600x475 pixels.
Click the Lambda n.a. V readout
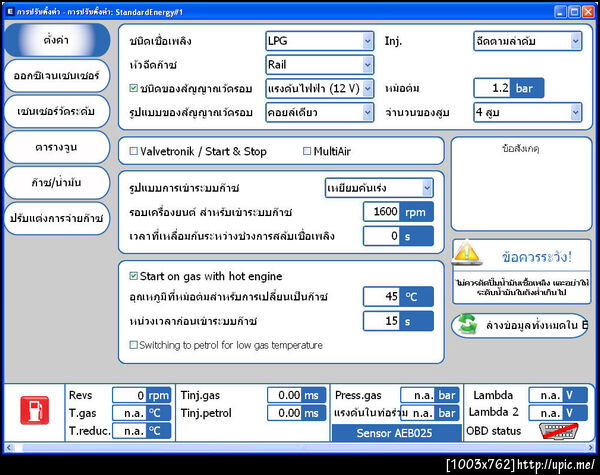click(558, 395)
